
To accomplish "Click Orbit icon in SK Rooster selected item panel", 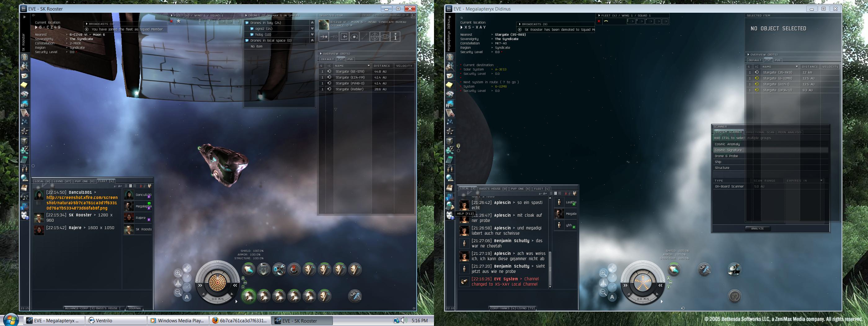I will point(354,37).
